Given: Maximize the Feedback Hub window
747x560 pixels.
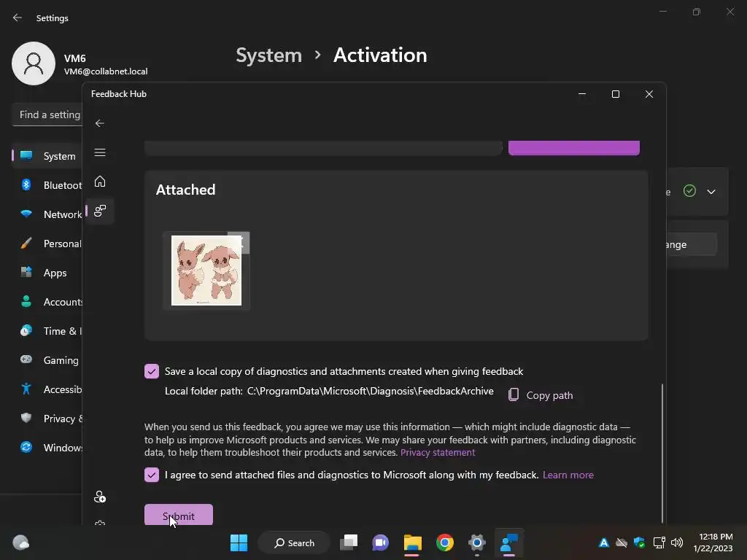Looking at the screenshot, I should point(616,94).
